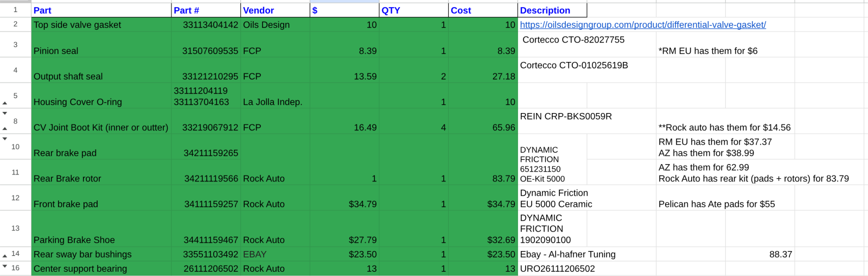Select the "QTY" header cell
The height and width of the screenshot is (276, 868).
414,10
